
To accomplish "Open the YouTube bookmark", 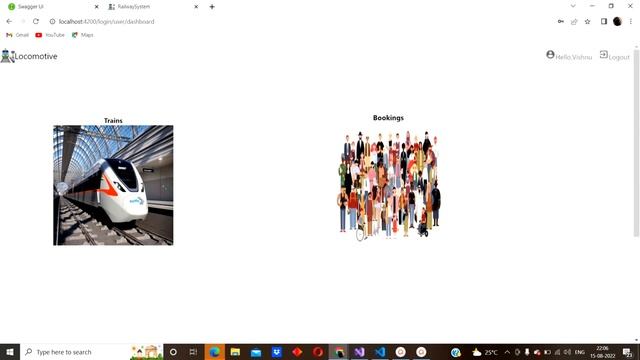I will [x=50, y=35].
